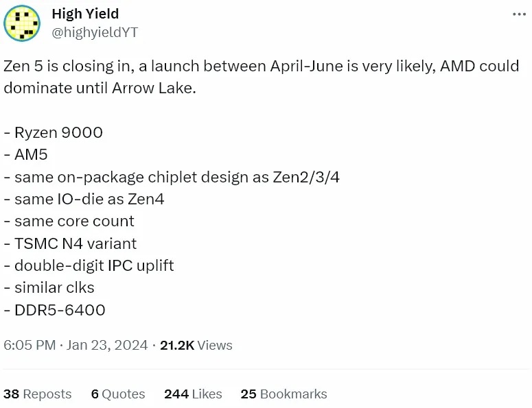Click the High Yield profile avatar
Image resolution: width=532 pixels, height=408 pixels.
(22, 23)
